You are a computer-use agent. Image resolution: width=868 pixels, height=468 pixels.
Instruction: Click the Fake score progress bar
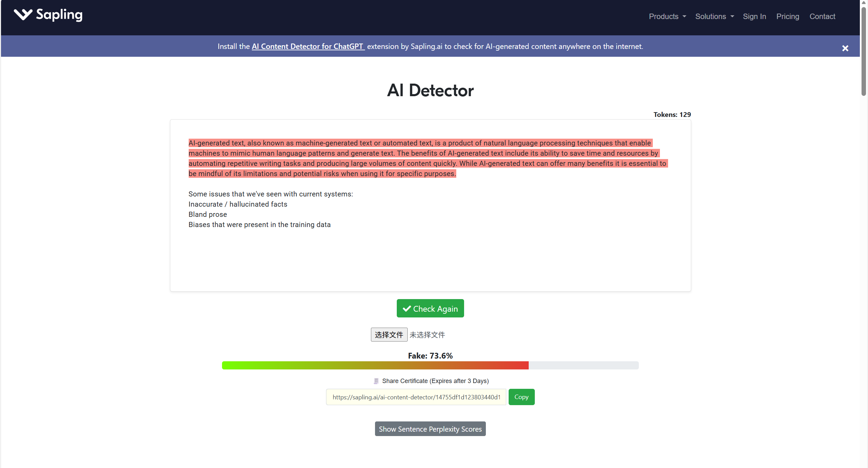click(430, 365)
